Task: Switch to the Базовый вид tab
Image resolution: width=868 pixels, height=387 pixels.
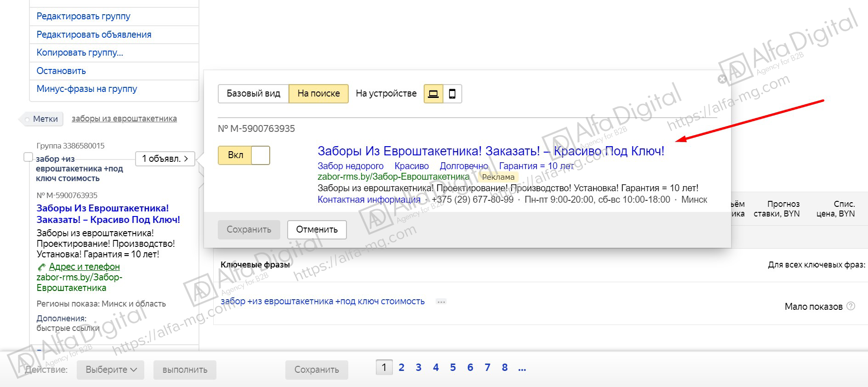Action: pos(253,94)
